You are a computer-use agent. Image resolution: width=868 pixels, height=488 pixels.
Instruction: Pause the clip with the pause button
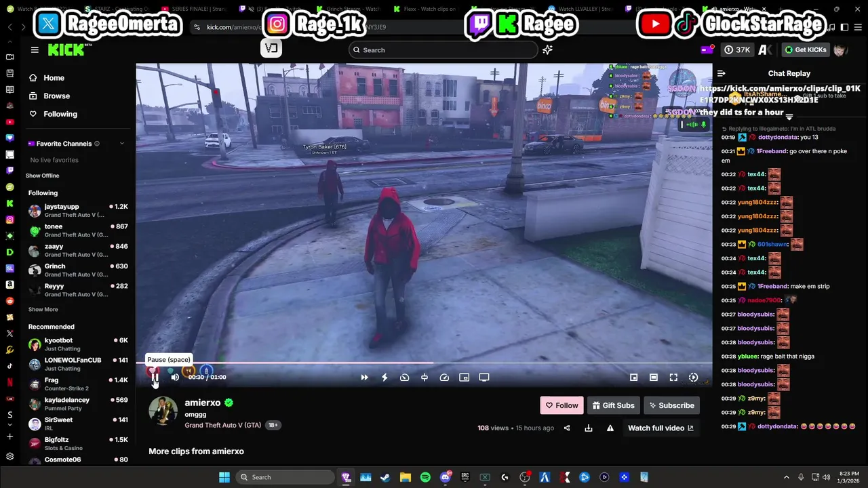click(x=155, y=378)
